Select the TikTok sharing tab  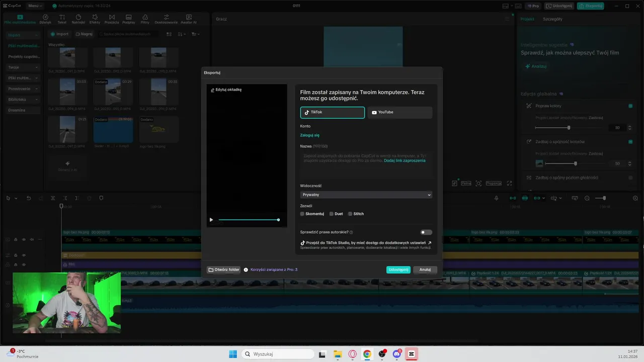coord(332,112)
